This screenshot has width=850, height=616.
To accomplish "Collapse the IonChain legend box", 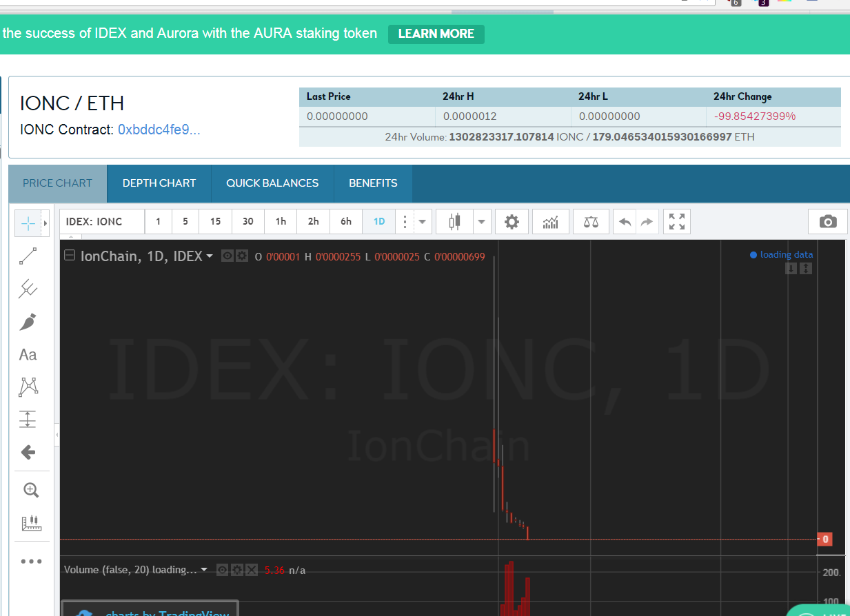I will 70,256.
